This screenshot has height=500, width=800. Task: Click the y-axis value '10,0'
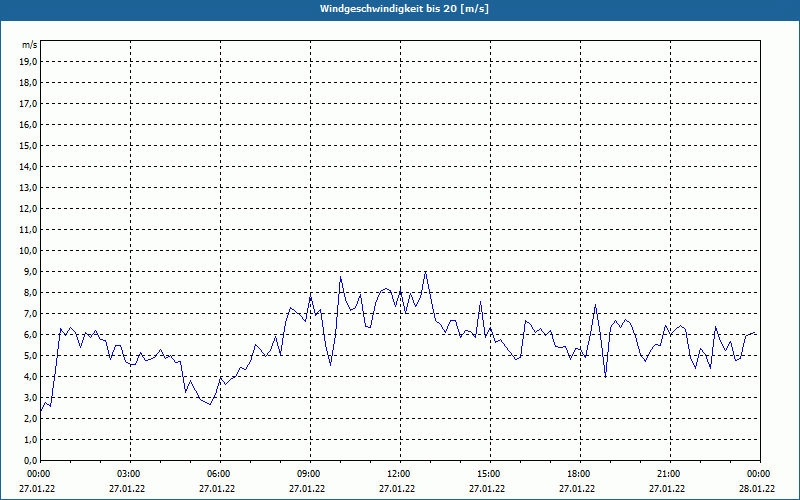coord(29,251)
